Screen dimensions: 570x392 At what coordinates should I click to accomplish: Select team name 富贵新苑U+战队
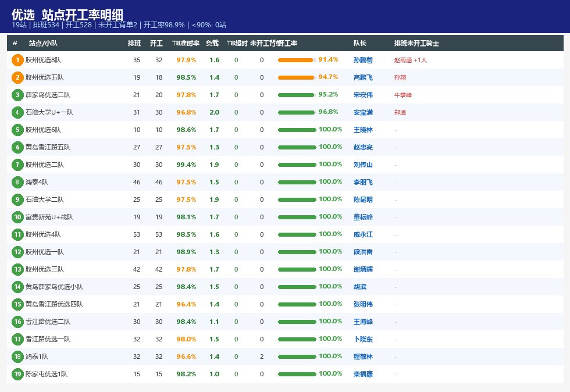[49, 217]
